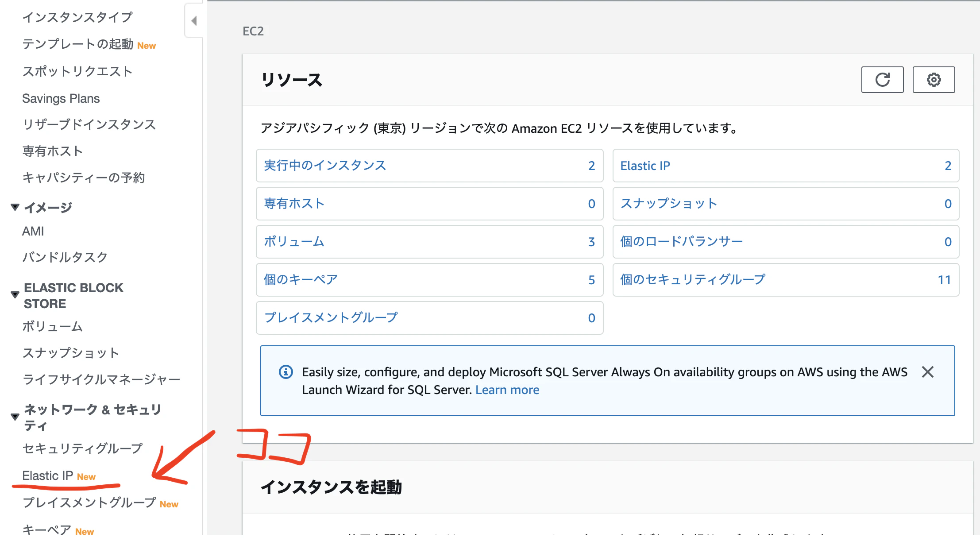This screenshot has height=541, width=980.
Task: Open the Elastic IP resource card
Action: 786,166
